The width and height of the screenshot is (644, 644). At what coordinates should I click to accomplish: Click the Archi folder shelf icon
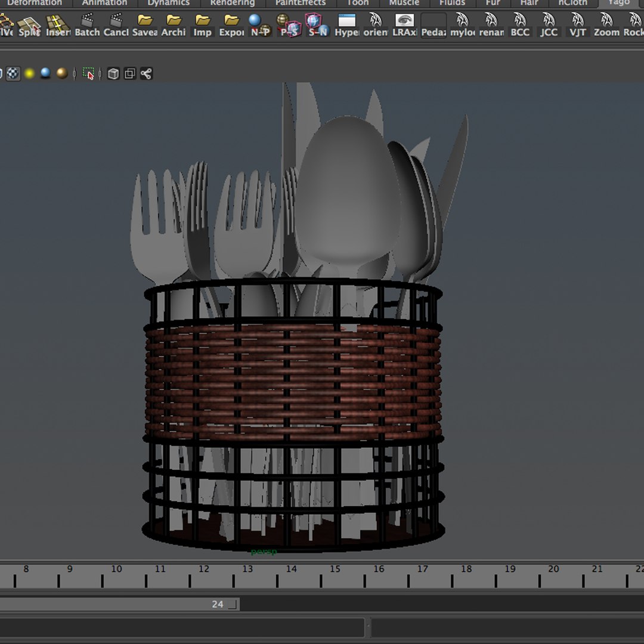[174, 24]
